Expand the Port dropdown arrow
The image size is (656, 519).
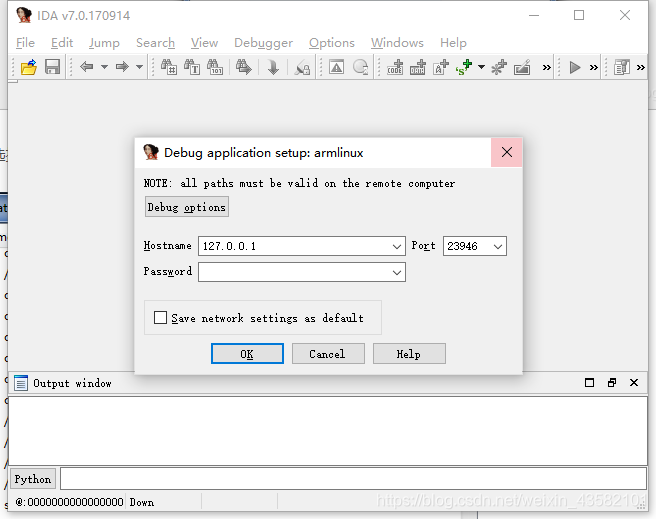[498, 246]
